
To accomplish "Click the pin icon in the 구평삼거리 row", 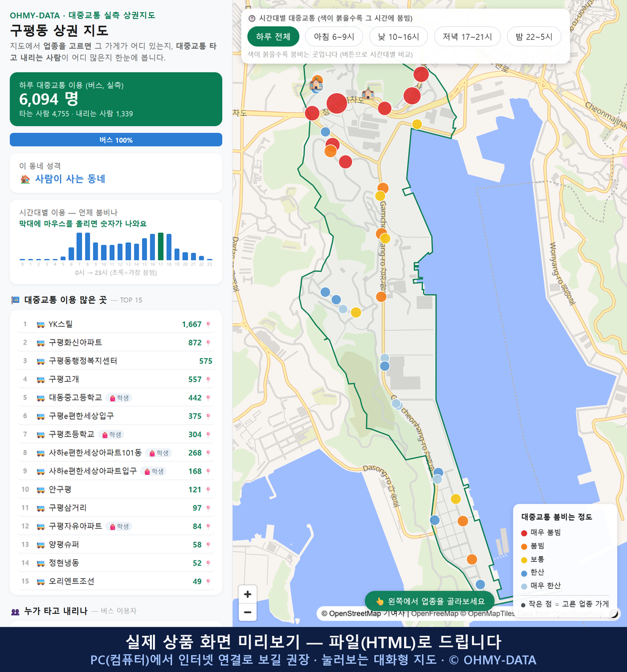I will coord(208,509).
